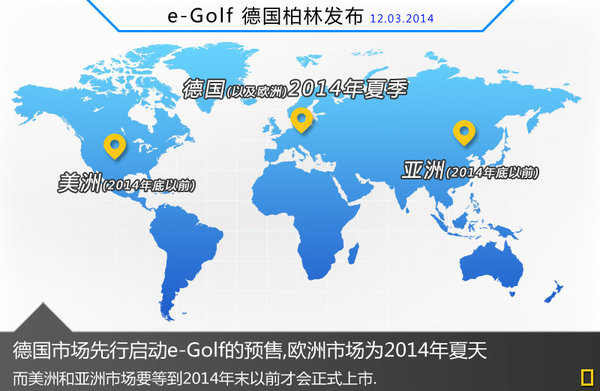The height and width of the screenshot is (391, 600).
Task: Select the New Zealand islands on the map
Action: coord(553,291)
